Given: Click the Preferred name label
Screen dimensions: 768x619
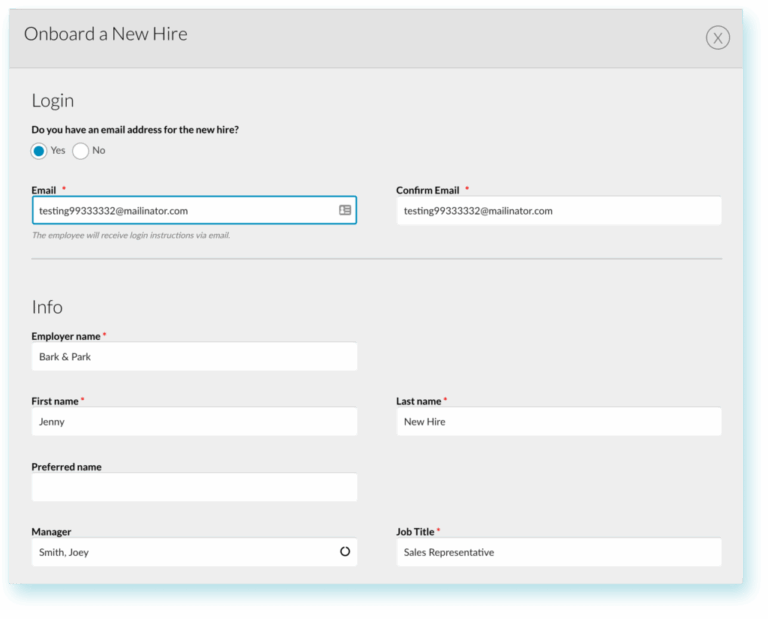Looking at the screenshot, I should 67,467.
